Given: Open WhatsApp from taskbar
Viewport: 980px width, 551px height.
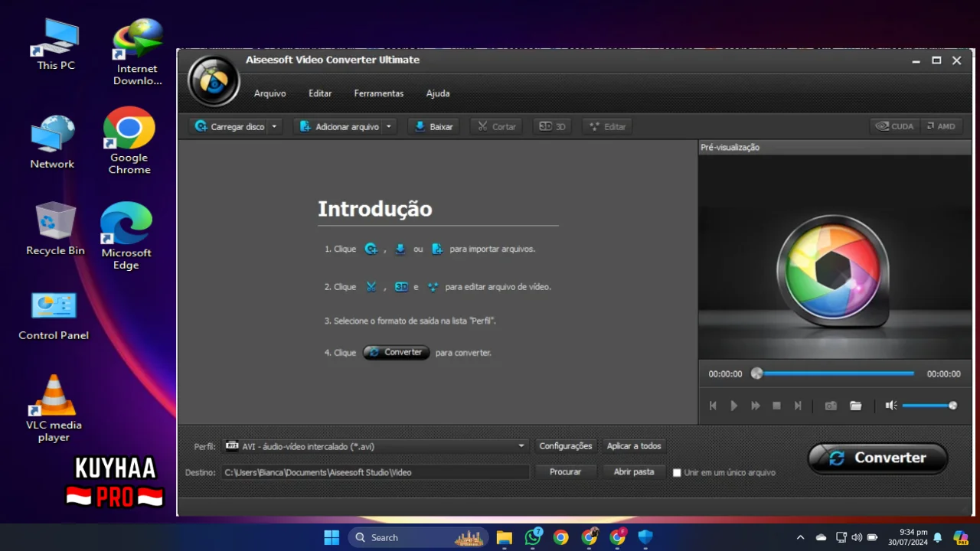Looking at the screenshot, I should click(x=533, y=537).
